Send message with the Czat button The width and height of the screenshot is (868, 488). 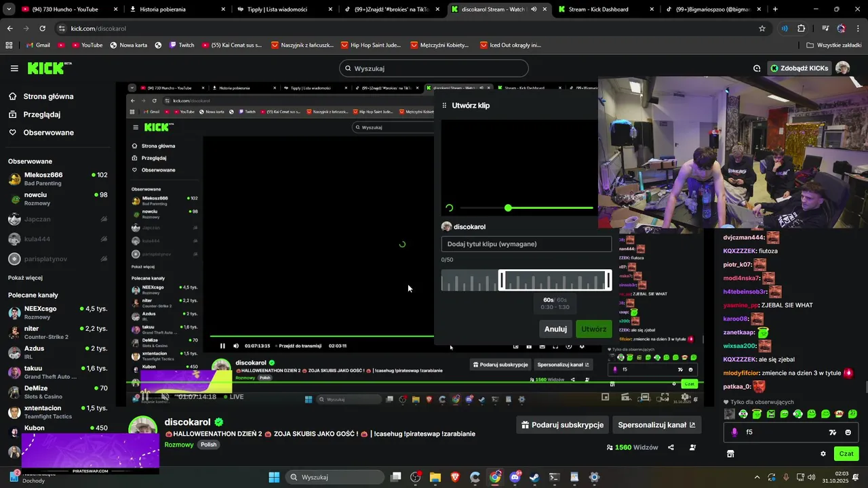click(846, 453)
